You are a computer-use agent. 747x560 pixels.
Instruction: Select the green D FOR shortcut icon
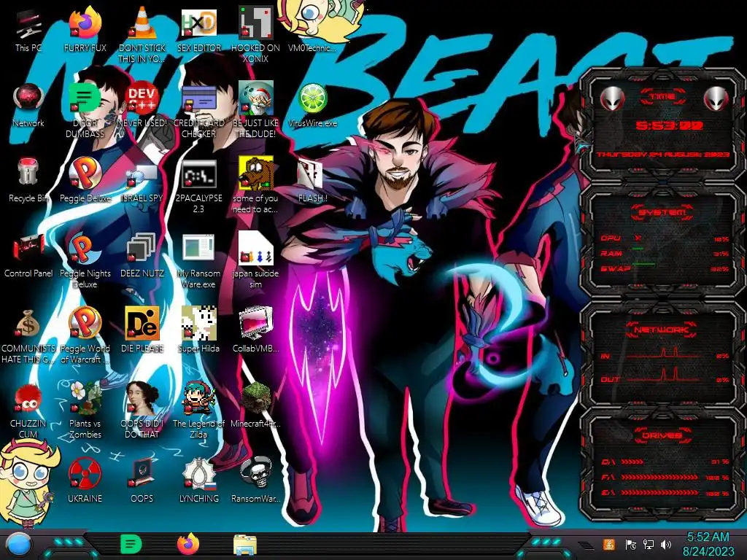coord(85,111)
